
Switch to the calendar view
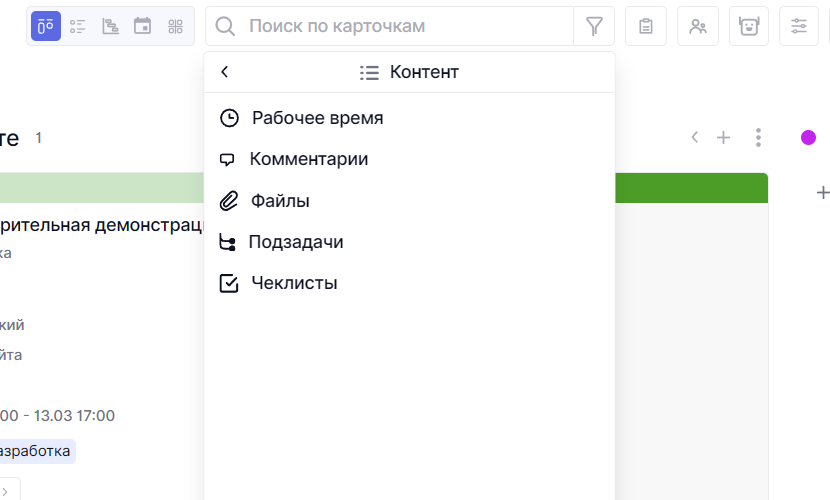point(143,26)
